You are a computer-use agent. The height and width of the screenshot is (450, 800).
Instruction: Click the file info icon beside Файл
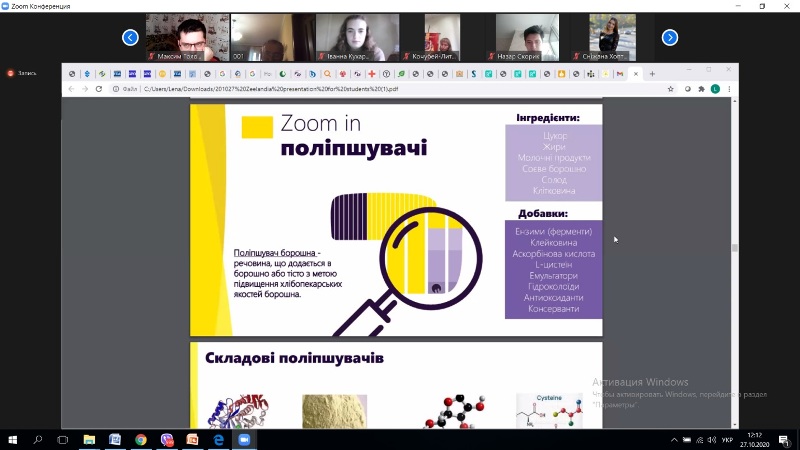point(116,89)
